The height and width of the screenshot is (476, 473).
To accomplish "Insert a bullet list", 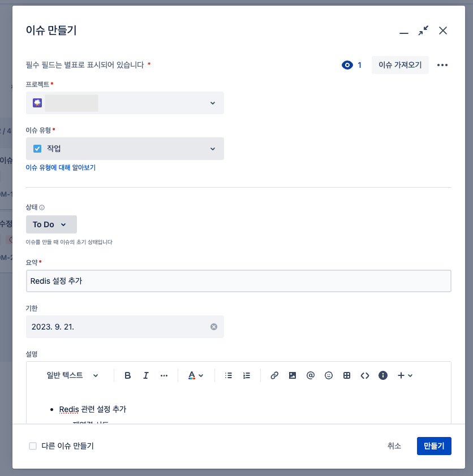I will pyautogui.click(x=229, y=375).
